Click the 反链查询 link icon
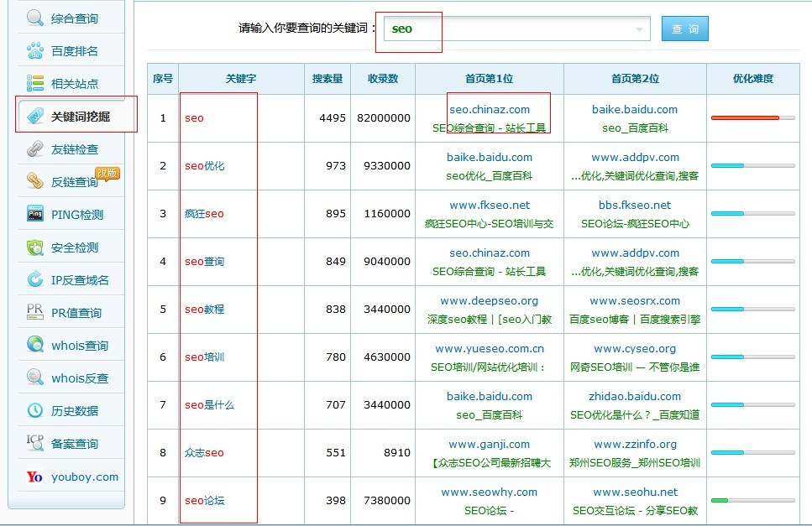This screenshot has height=526, width=812. 35,181
